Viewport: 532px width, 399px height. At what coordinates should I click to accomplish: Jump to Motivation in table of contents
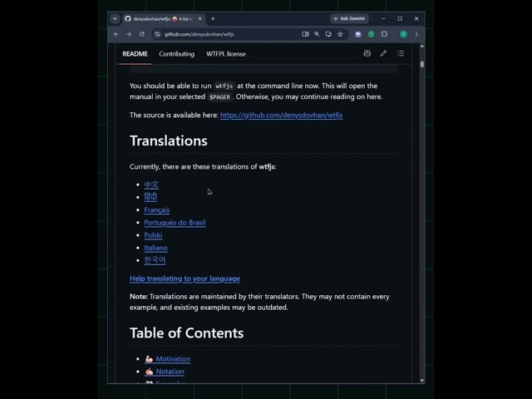[x=168, y=359]
